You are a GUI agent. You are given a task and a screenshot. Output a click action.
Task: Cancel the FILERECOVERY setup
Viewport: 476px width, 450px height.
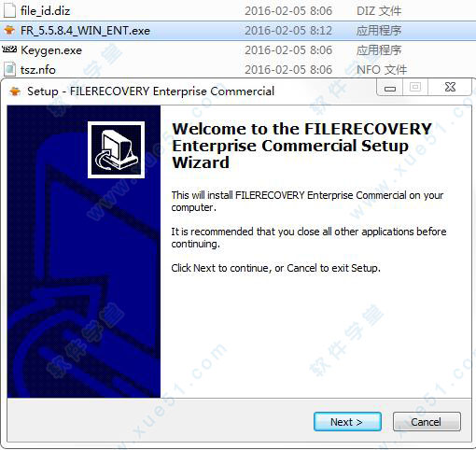[x=427, y=422]
